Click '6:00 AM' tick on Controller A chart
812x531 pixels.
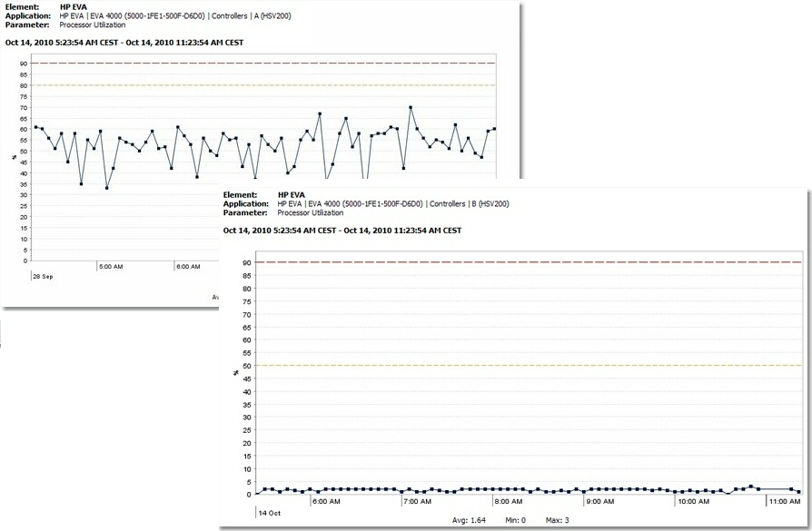[188, 267]
